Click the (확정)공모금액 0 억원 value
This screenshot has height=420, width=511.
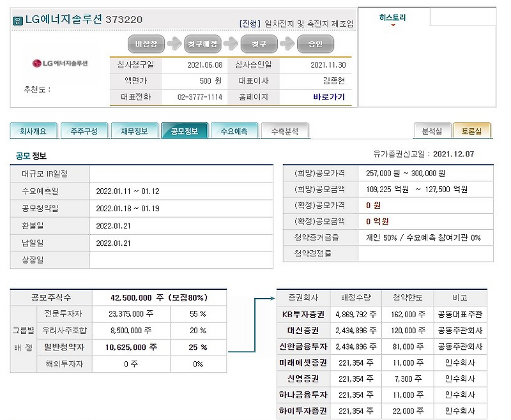[378, 221]
